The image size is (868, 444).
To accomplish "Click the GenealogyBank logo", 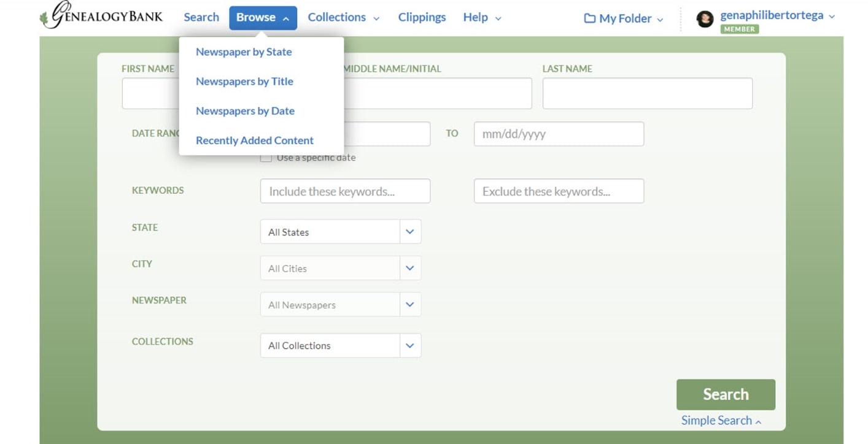I will pos(101,15).
